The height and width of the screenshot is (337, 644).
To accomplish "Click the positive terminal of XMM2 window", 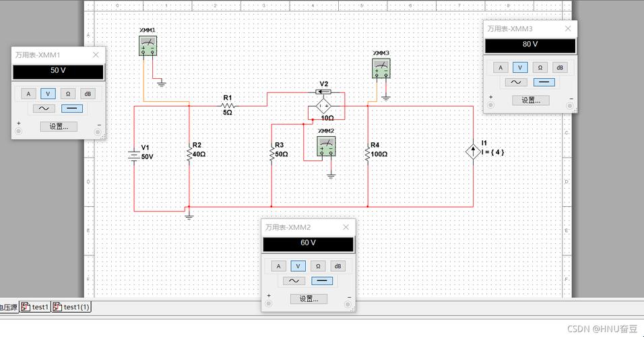I will click(269, 304).
